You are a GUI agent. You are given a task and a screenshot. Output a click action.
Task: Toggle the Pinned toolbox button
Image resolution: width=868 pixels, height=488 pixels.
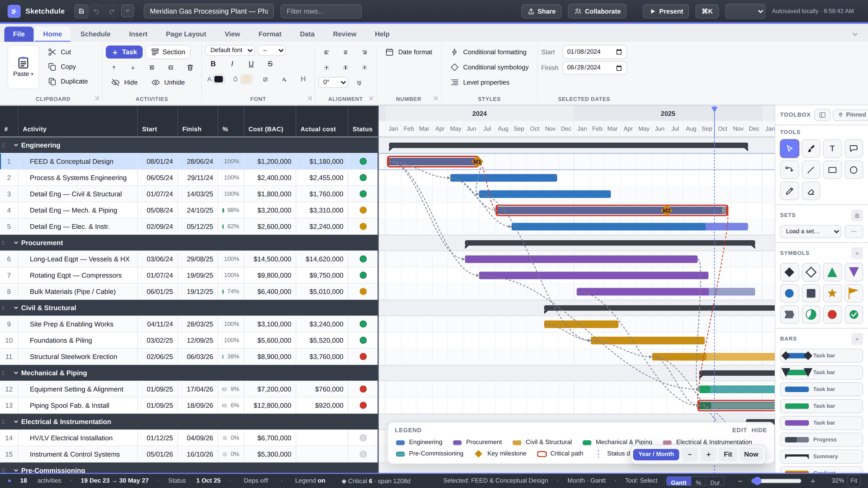(x=851, y=115)
